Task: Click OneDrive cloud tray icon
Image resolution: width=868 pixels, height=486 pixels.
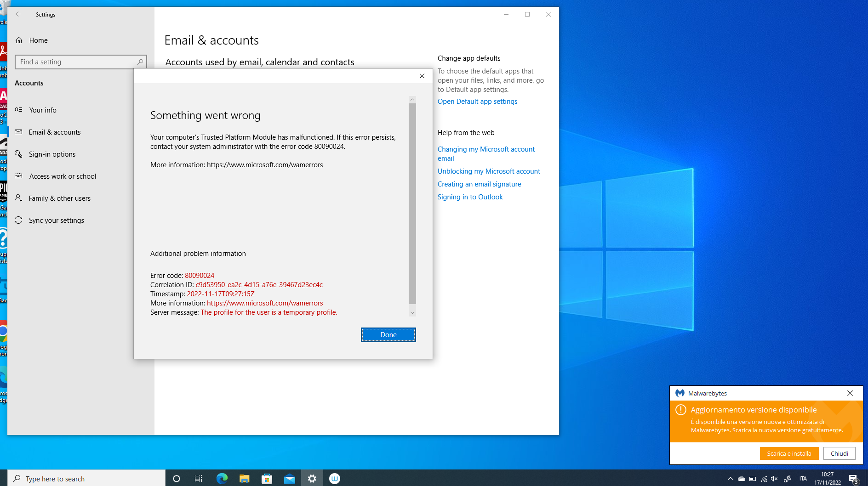Action: tap(742, 479)
